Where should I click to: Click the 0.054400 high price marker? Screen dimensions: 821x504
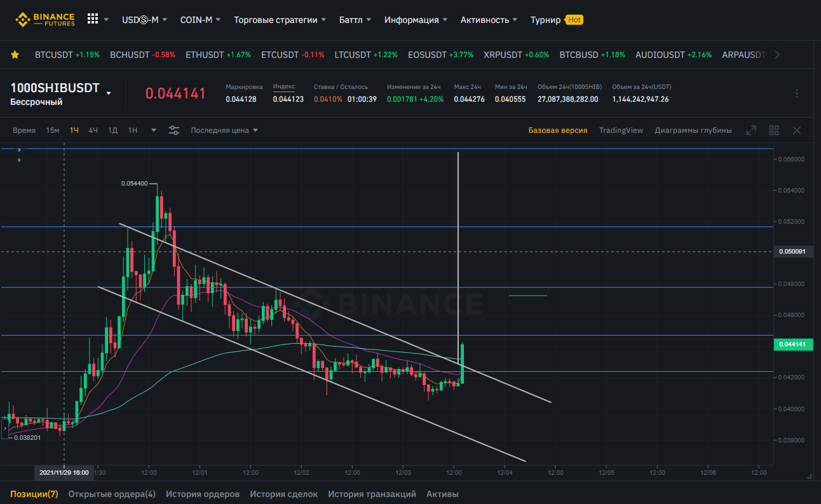(134, 183)
